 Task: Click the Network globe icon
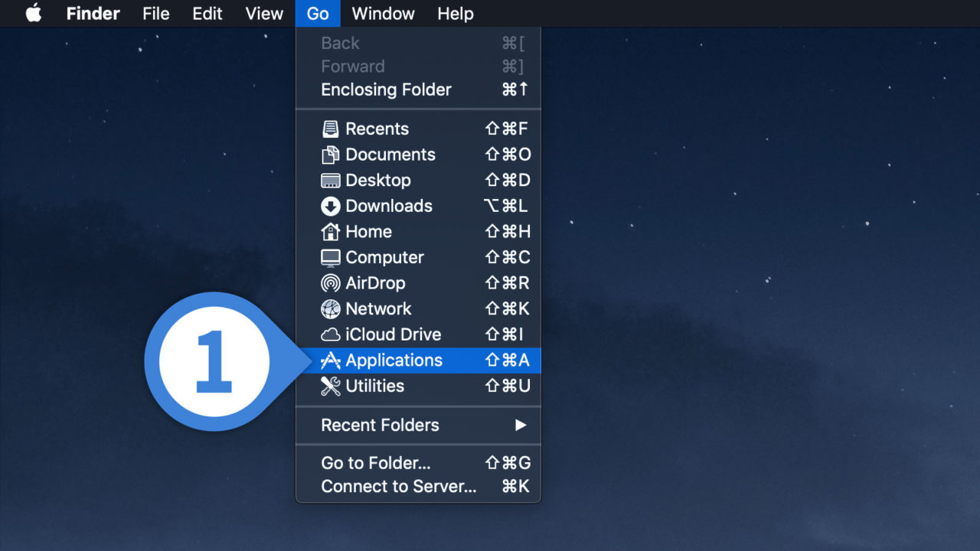coord(330,309)
